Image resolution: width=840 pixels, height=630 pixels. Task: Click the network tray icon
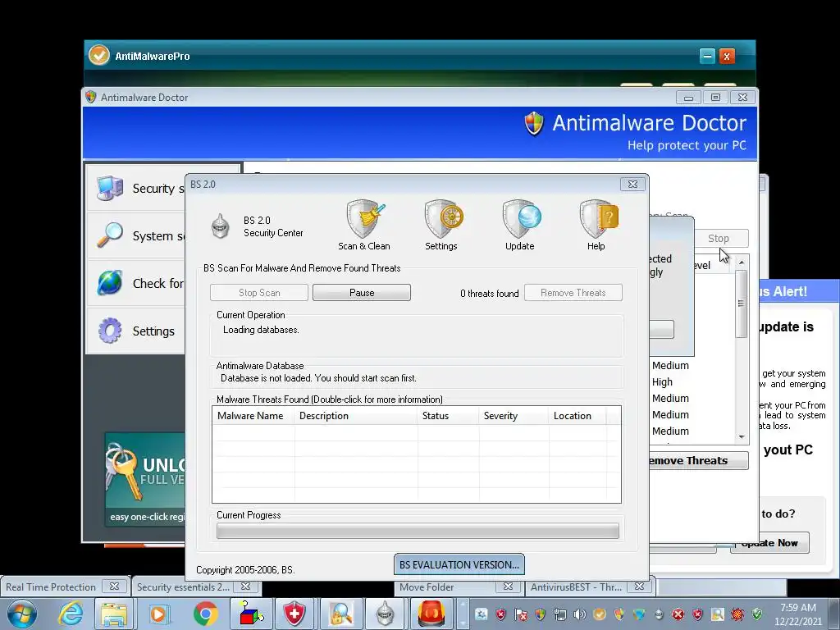point(559,614)
